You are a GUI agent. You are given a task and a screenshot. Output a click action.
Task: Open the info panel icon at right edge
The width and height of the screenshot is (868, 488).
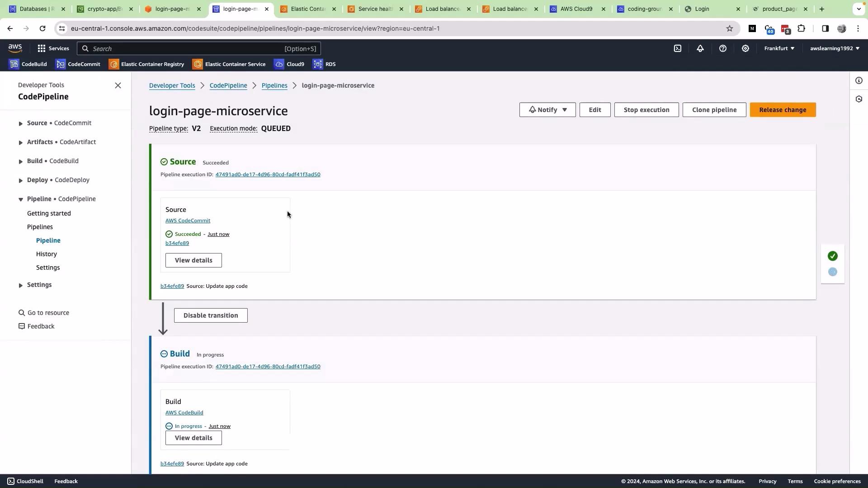pyautogui.click(x=859, y=81)
